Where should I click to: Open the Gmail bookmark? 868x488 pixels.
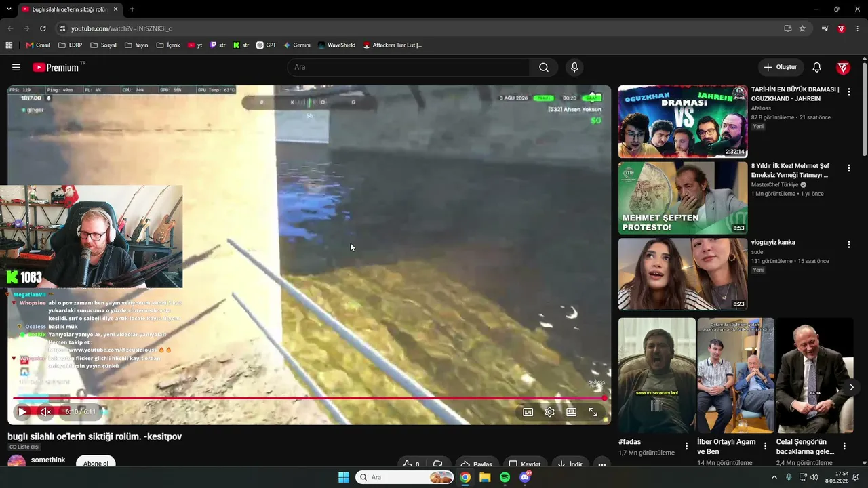coord(38,45)
